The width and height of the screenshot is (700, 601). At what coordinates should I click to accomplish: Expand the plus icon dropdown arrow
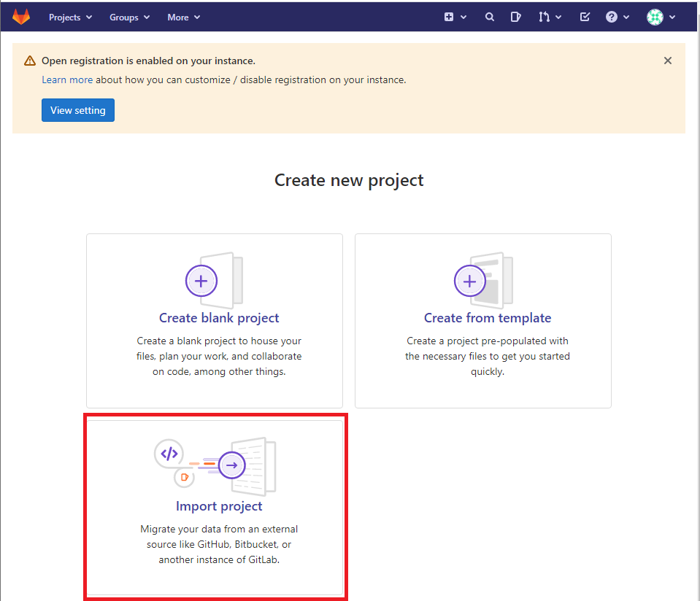(464, 18)
